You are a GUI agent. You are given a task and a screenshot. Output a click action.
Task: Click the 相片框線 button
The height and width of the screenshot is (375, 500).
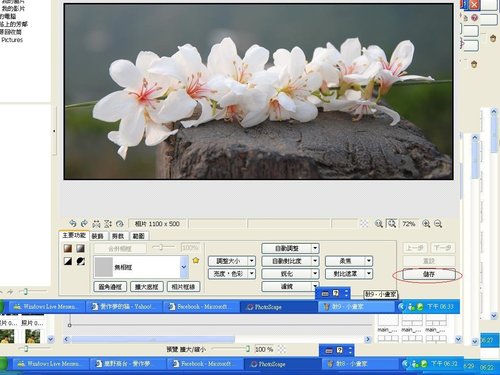183,287
